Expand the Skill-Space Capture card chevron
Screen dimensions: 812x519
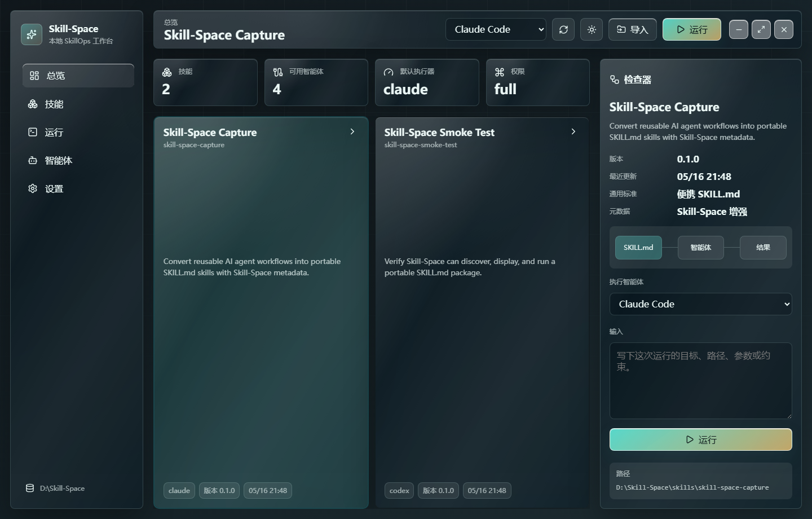tap(352, 131)
